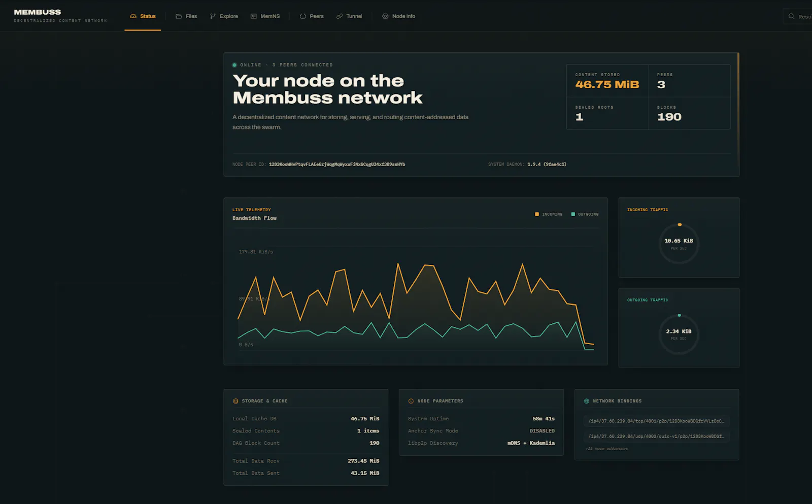Click System Uptime value 58m 41s
812x504 pixels.
[x=544, y=419]
